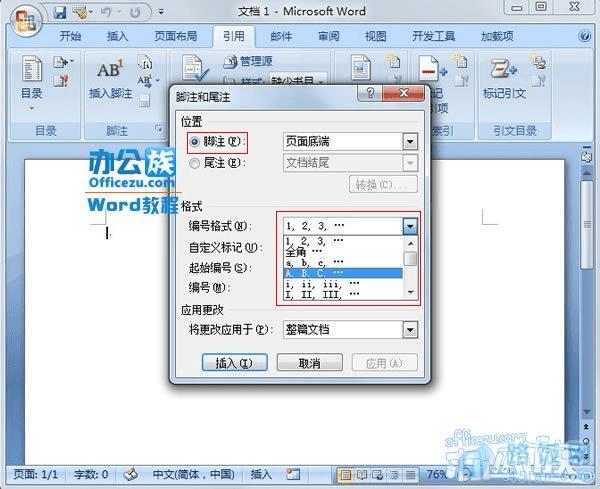Click the Undo icon in quick access toolbar
This screenshot has width=600, height=489.
(105, 12)
